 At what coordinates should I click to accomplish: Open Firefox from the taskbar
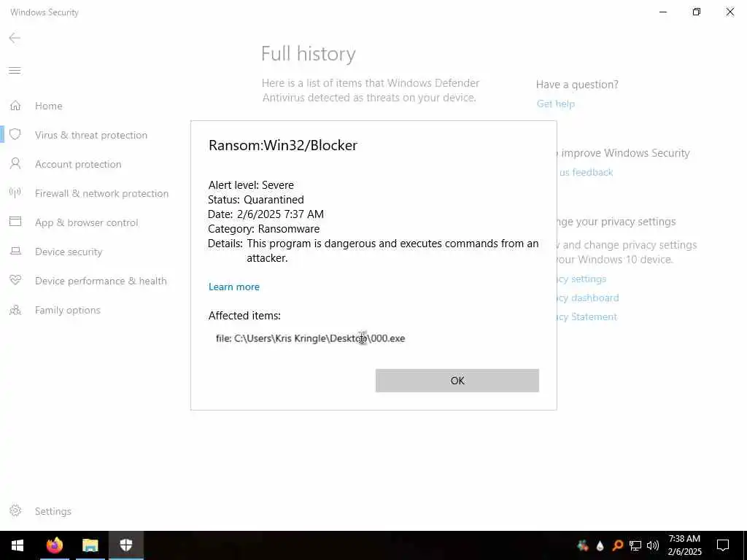[x=54, y=545]
